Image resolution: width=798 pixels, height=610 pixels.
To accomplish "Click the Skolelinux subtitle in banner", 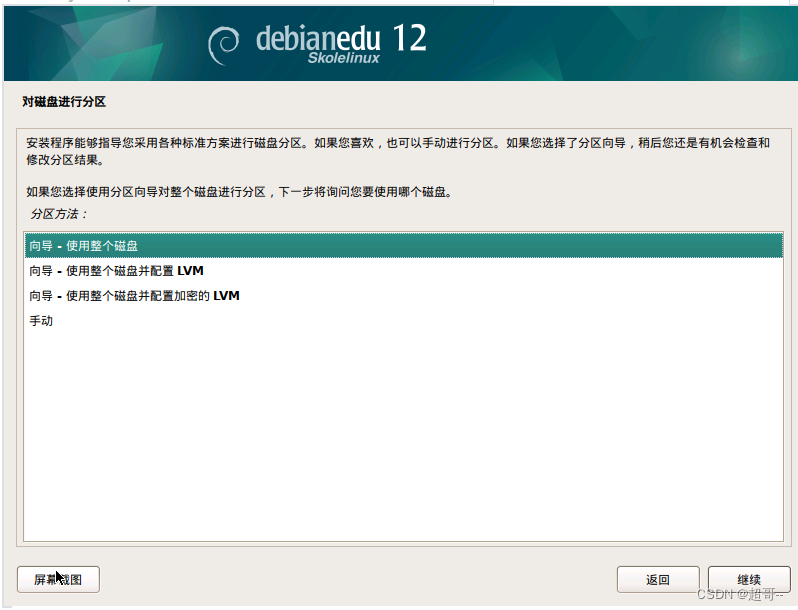I will 344,58.
